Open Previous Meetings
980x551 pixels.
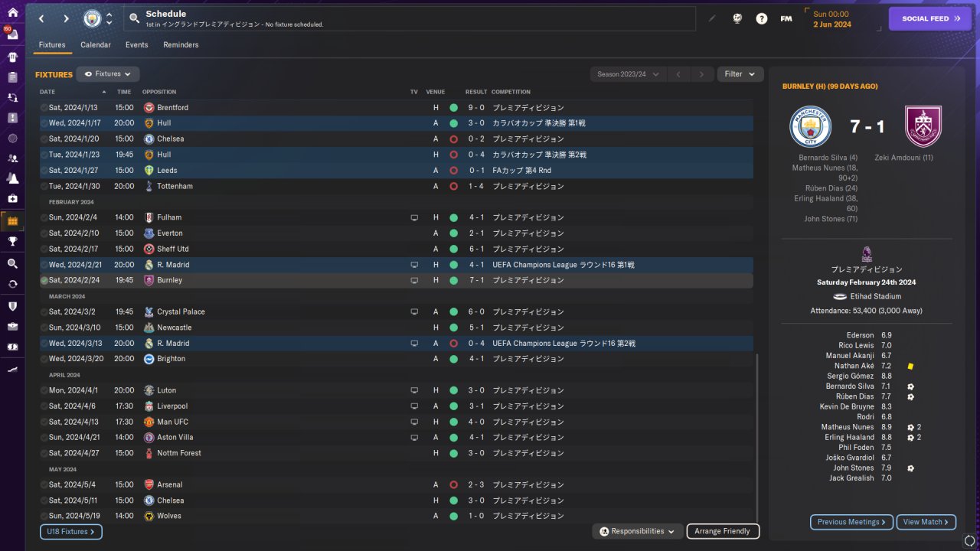851,522
